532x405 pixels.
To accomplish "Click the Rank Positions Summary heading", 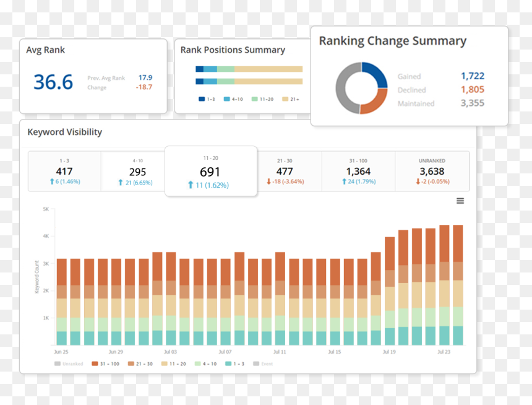I will 233,50.
